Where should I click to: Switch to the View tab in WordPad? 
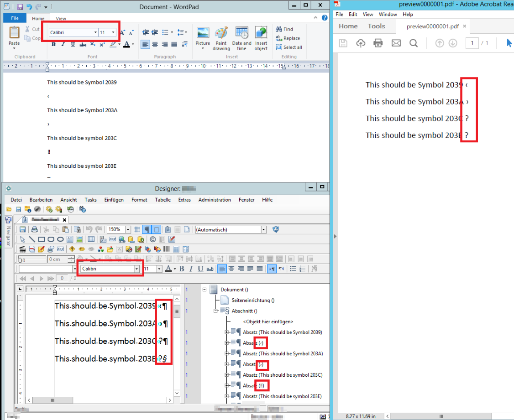click(61, 18)
